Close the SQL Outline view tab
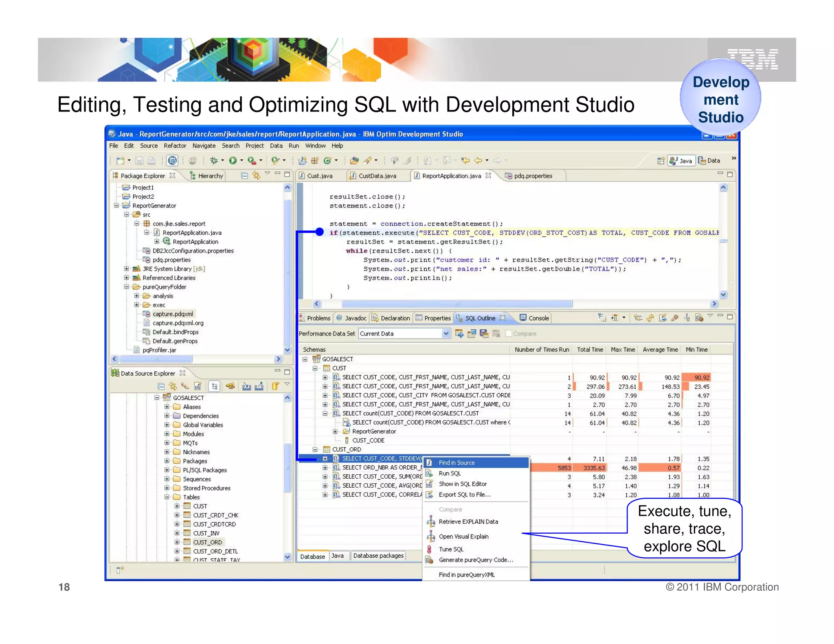This screenshot has height=644, width=834. click(503, 318)
